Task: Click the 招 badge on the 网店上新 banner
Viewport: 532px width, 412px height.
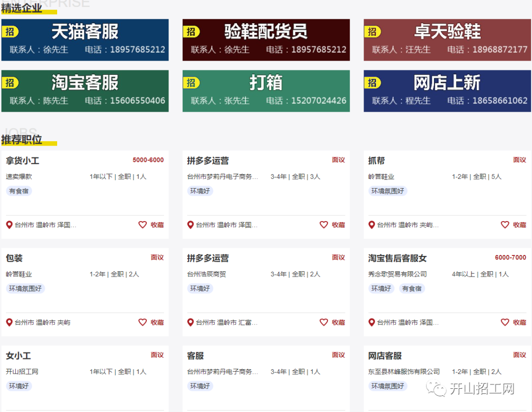Action: point(373,82)
